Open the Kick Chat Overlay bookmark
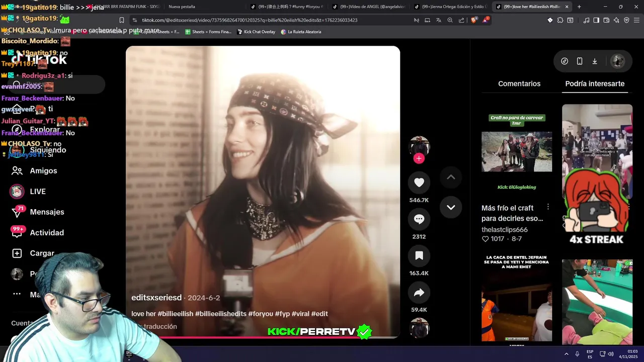 pos(256,32)
